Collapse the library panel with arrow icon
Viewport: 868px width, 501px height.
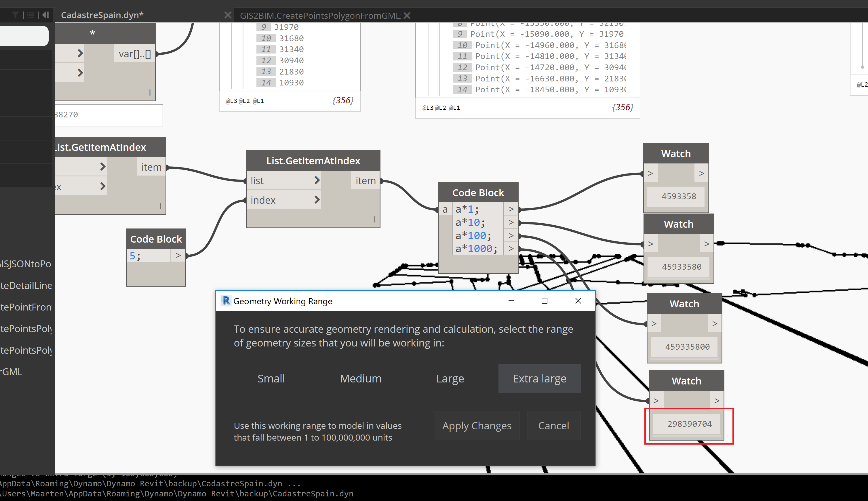[45, 15]
